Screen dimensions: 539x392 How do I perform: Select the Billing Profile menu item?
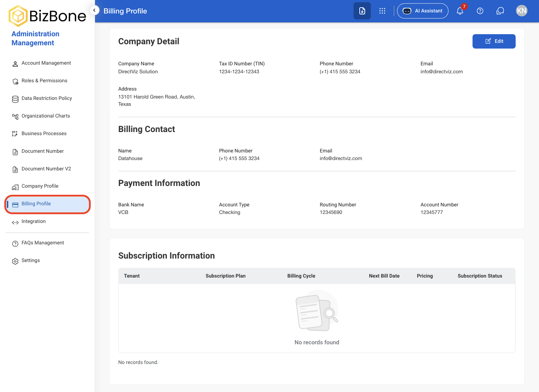[x=47, y=204]
